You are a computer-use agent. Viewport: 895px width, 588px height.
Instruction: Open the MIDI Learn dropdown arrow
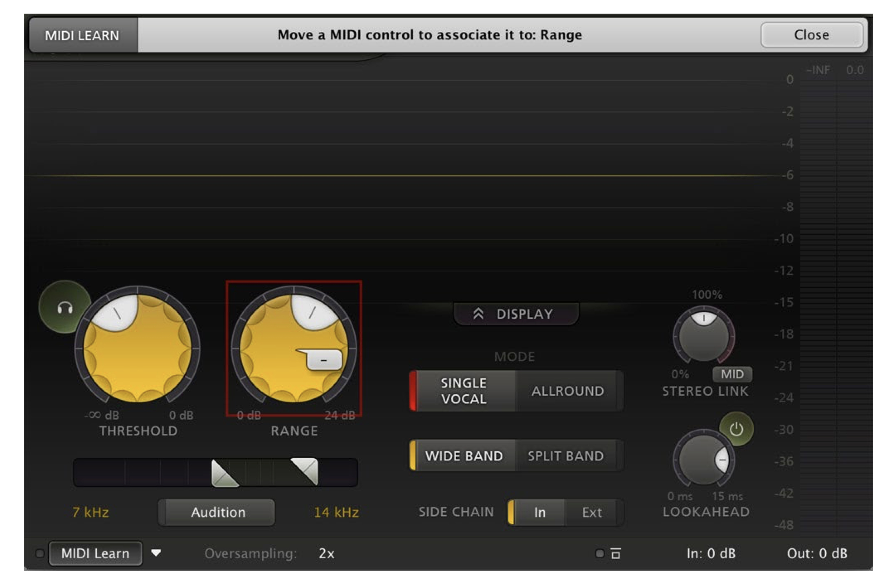tap(156, 553)
